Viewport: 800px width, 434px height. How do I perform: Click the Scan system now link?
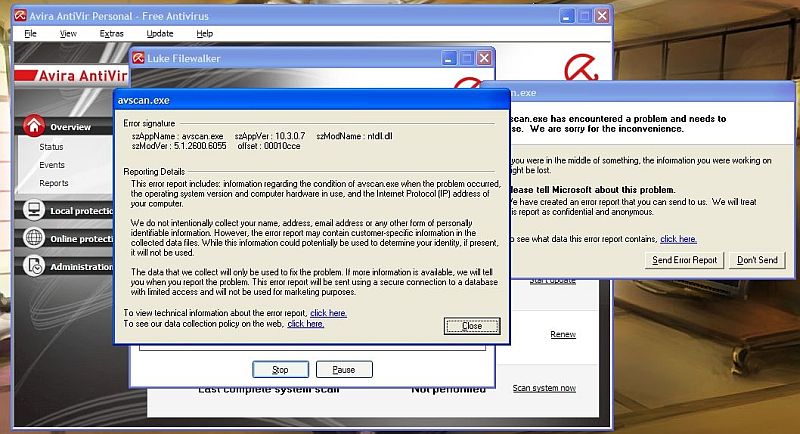click(x=544, y=388)
